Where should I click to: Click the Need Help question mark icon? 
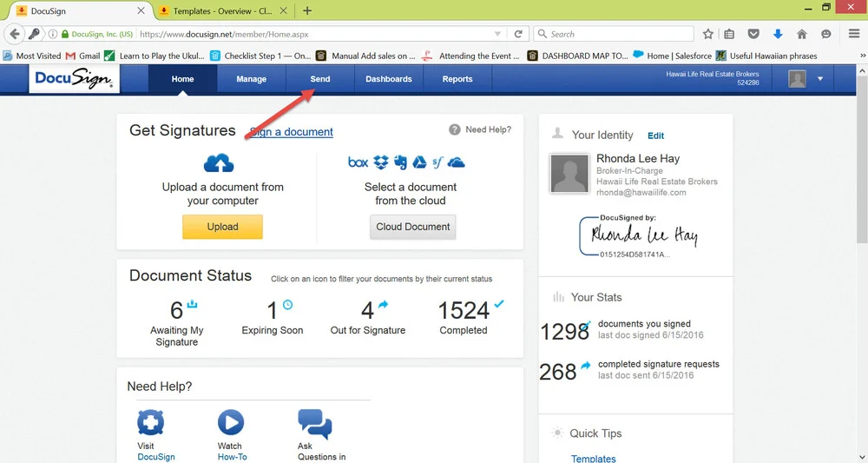click(455, 129)
